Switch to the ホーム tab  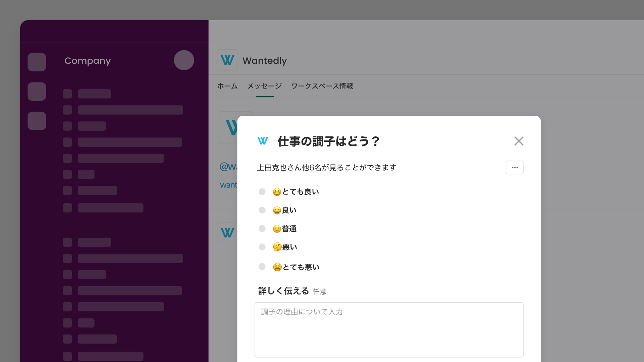pyautogui.click(x=227, y=86)
